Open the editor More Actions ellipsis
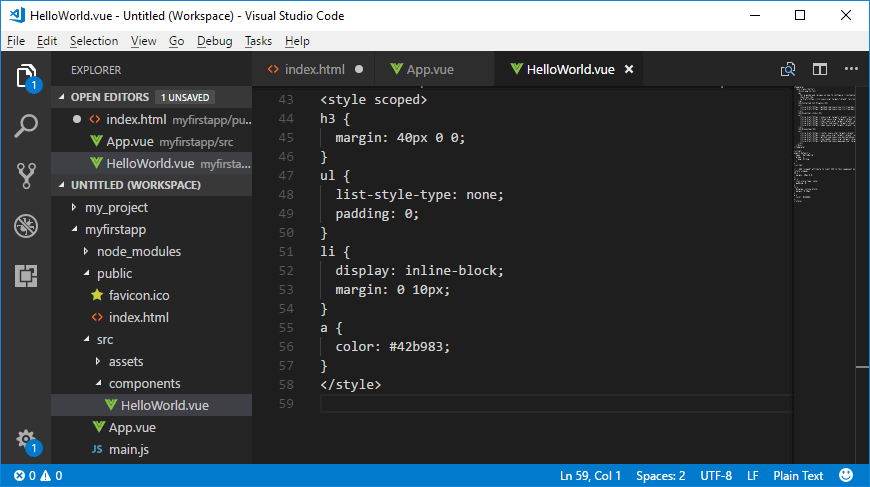 tap(851, 69)
